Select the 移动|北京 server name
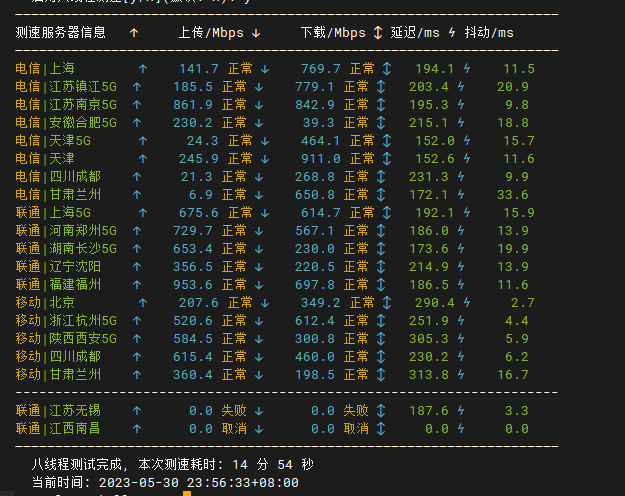This screenshot has width=625, height=496. click(x=45, y=302)
